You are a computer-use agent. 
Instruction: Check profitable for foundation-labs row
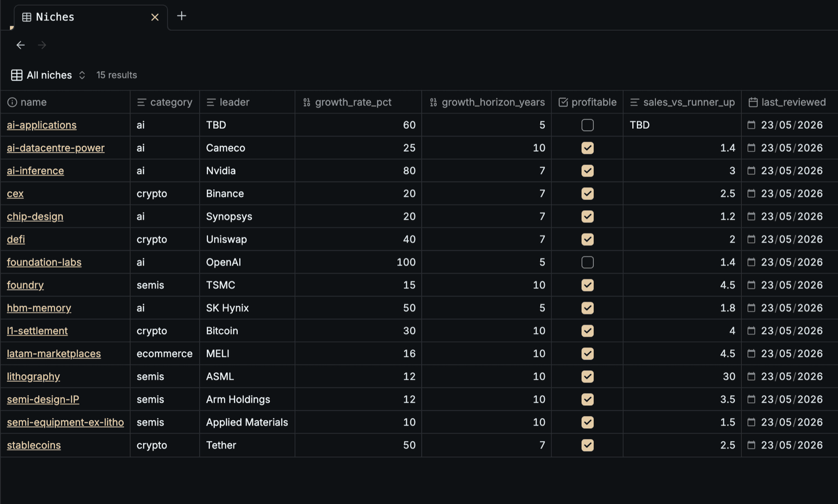(588, 262)
